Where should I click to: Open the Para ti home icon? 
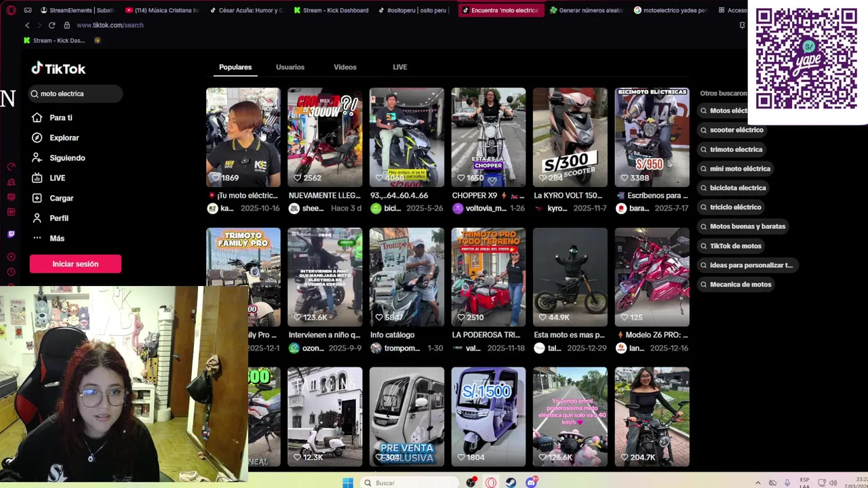pyautogui.click(x=37, y=118)
